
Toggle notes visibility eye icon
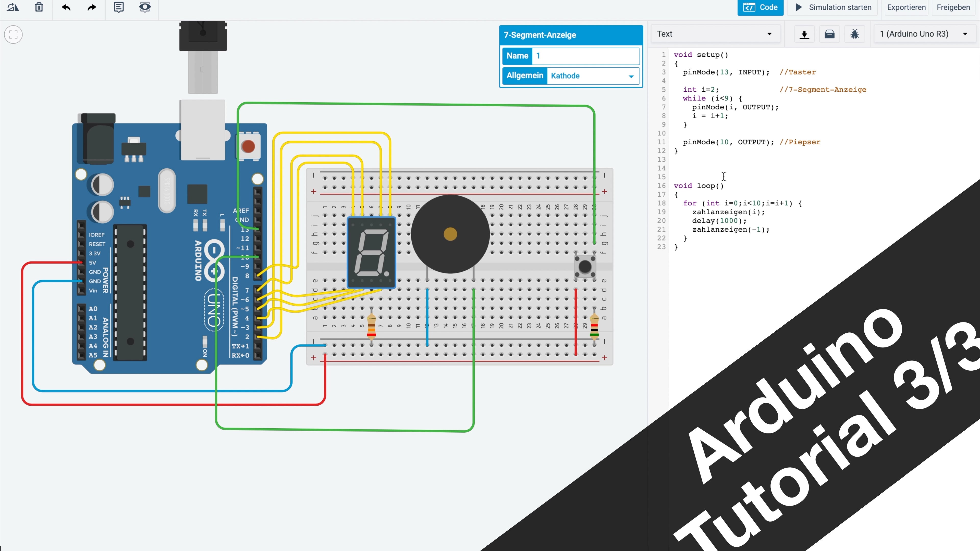click(144, 7)
